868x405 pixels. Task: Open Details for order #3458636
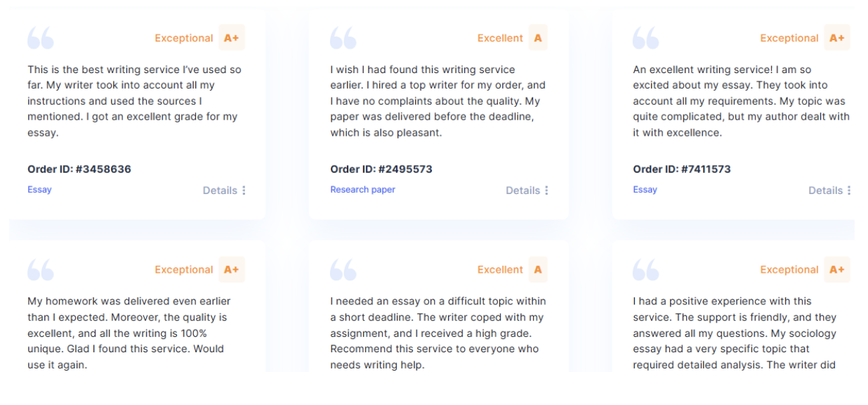(x=223, y=190)
